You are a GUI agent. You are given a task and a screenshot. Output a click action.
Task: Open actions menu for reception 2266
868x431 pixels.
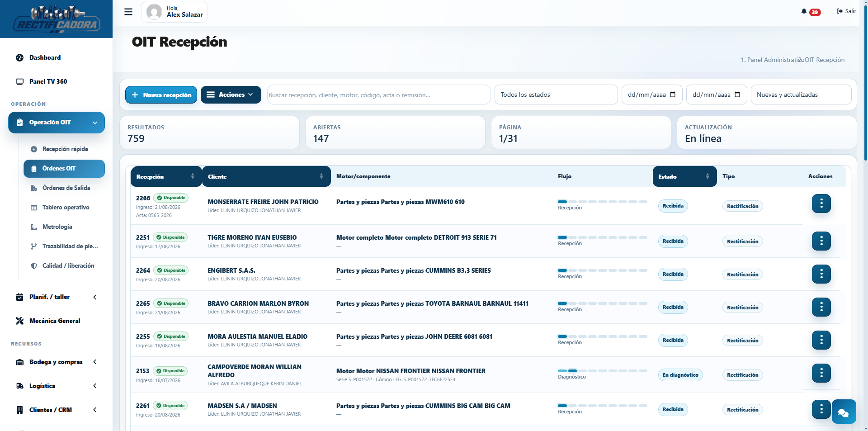(821, 204)
